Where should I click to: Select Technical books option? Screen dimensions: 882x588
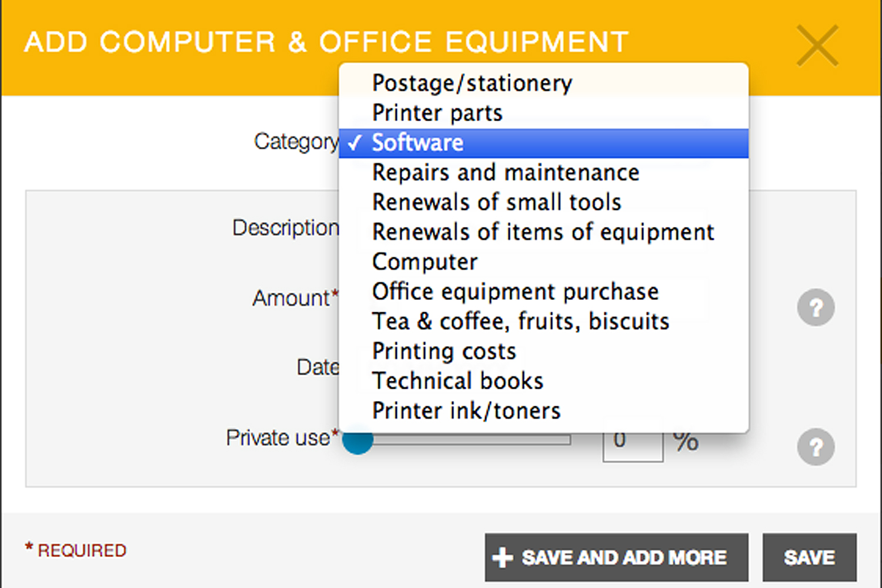(x=457, y=381)
